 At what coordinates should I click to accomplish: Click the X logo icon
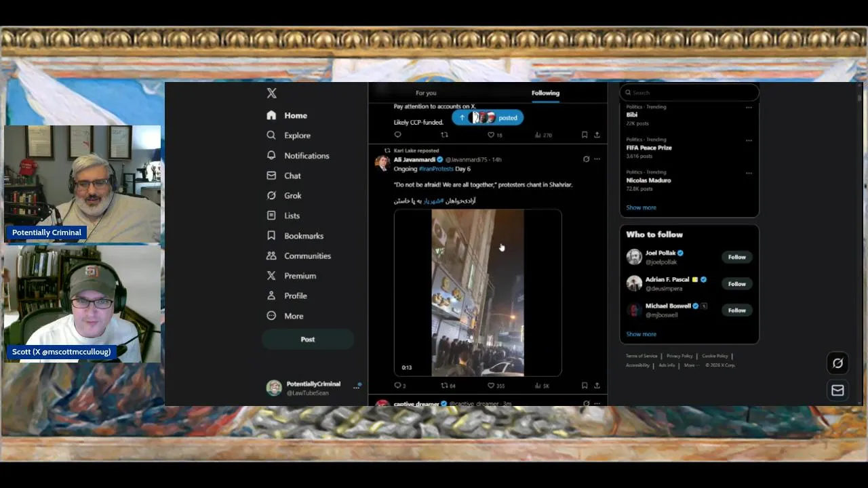click(271, 94)
